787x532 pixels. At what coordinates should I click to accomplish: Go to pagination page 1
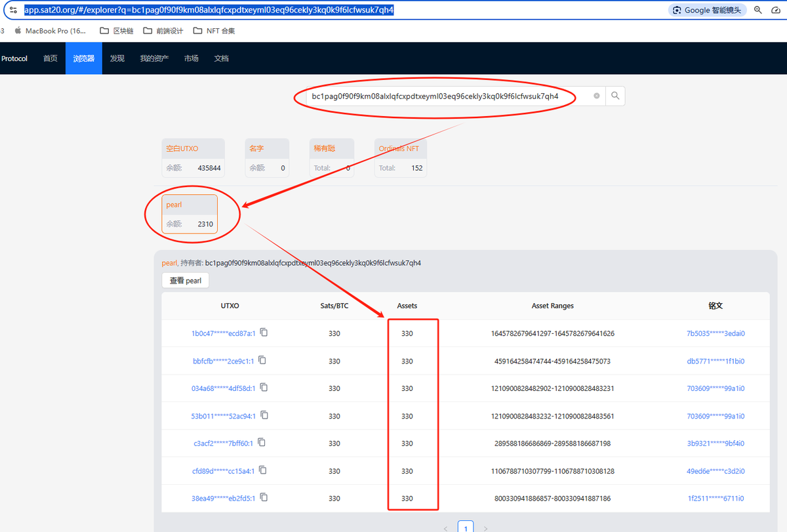coord(465,527)
